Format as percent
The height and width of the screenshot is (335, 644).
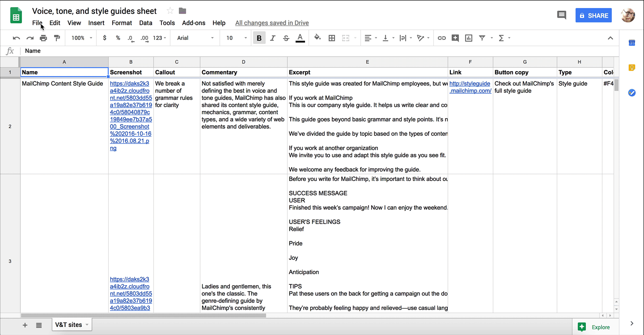pos(118,38)
